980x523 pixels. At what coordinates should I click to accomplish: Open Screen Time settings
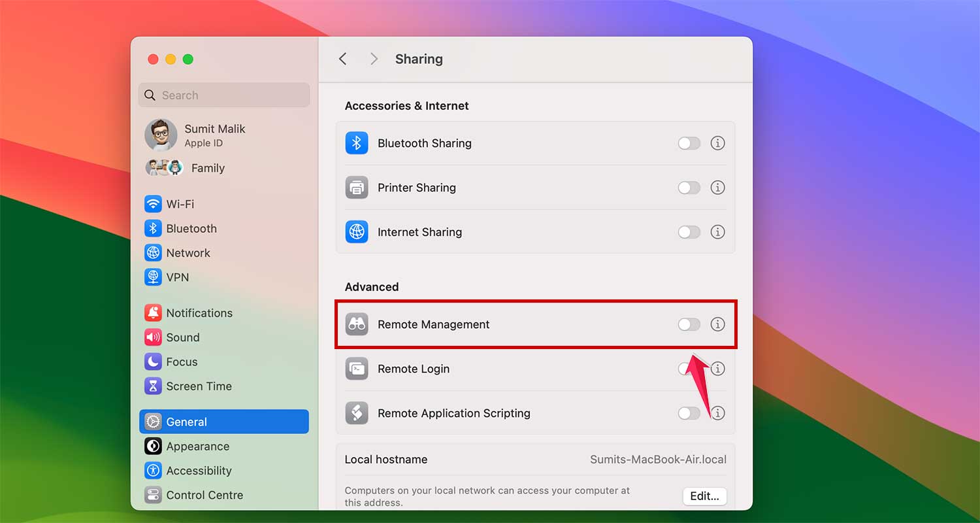point(188,386)
